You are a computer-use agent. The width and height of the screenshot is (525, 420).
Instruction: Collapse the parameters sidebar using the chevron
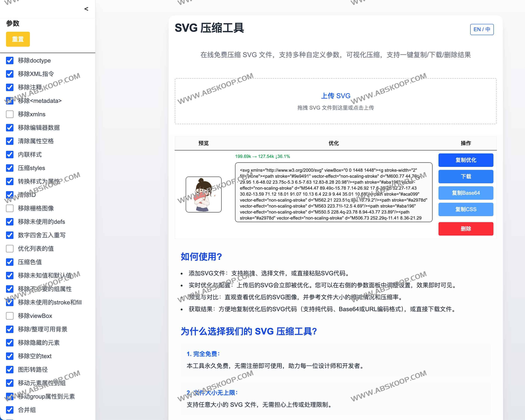pyautogui.click(x=86, y=9)
